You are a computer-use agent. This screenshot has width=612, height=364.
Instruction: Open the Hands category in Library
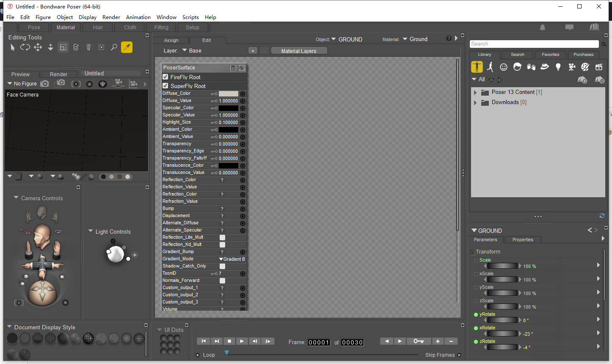click(531, 67)
